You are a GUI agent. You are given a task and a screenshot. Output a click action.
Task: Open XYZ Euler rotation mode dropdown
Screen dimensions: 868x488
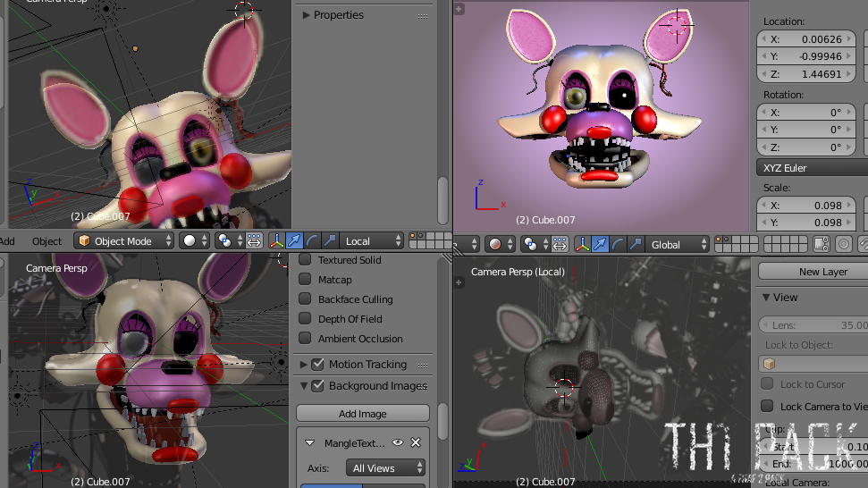(x=812, y=168)
